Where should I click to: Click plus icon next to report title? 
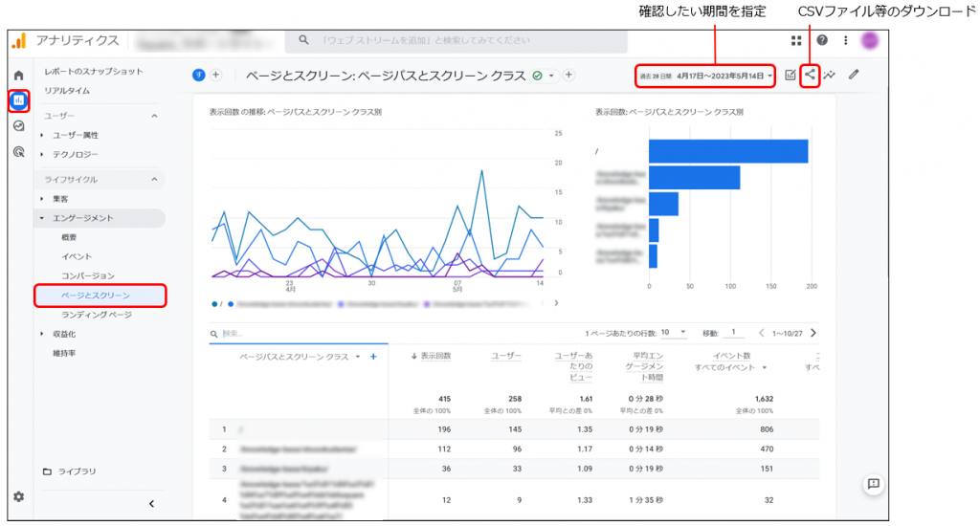coord(568,75)
